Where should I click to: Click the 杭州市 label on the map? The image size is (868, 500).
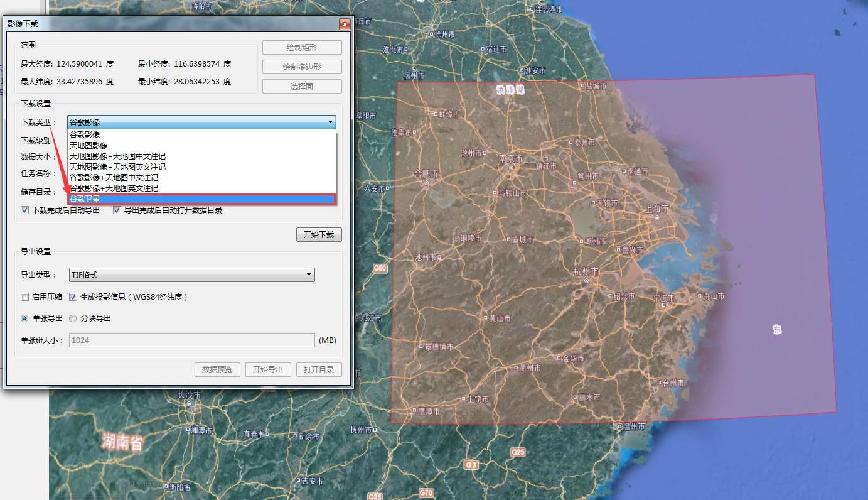(x=586, y=271)
